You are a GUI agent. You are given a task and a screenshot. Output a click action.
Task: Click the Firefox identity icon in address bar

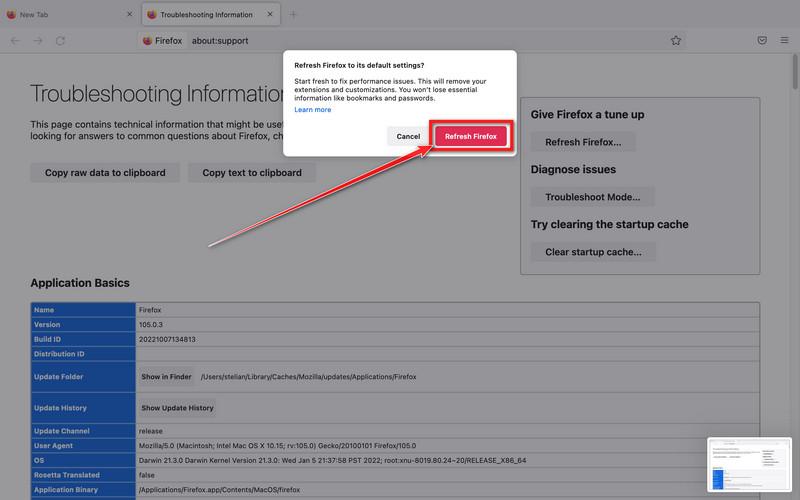pyautogui.click(x=162, y=41)
